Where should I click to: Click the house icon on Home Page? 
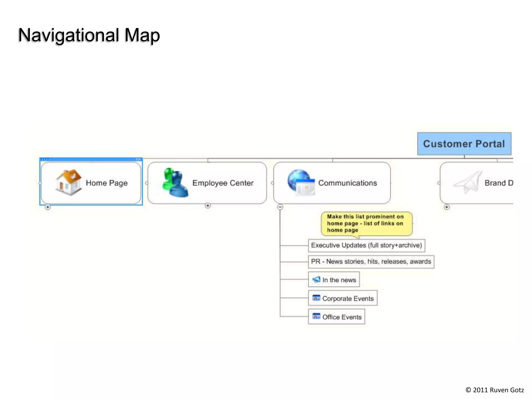point(68,182)
